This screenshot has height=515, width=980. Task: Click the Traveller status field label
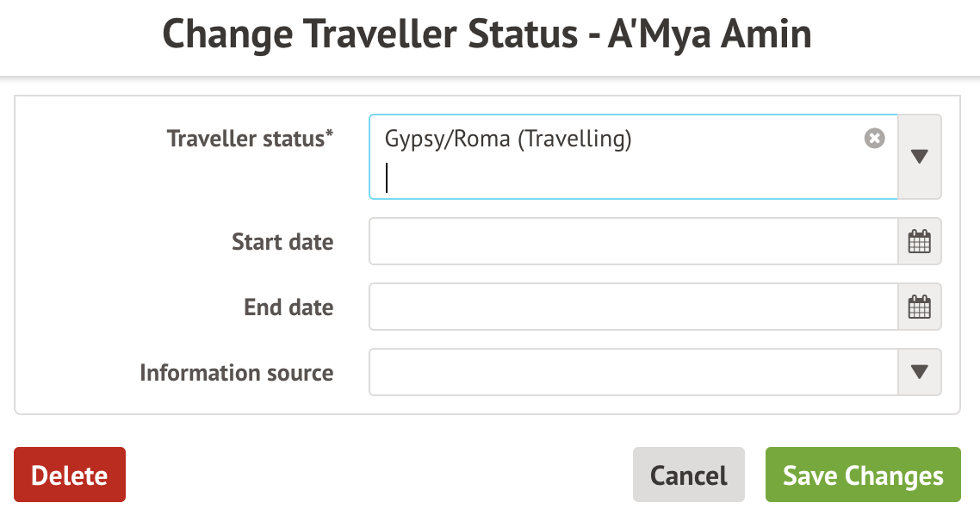(245, 139)
